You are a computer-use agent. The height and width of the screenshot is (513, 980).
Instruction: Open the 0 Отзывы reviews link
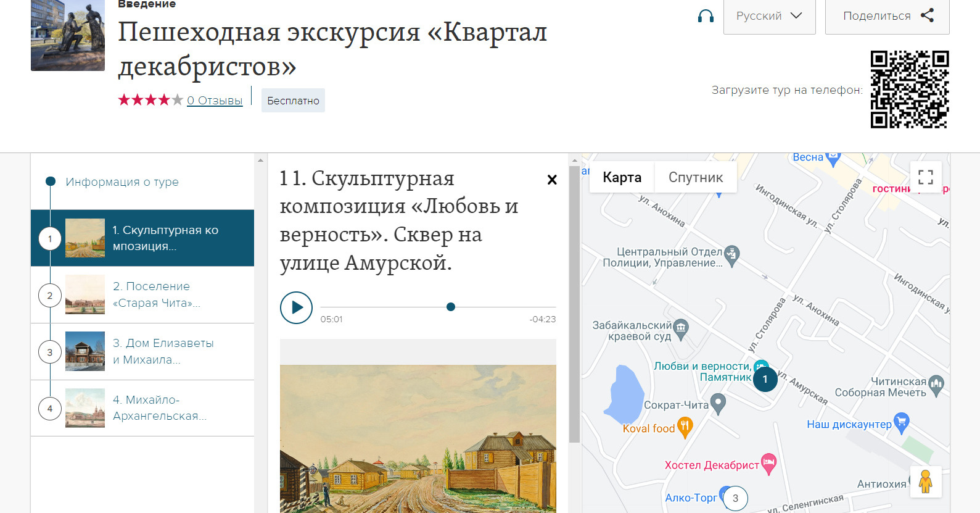(x=215, y=100)
